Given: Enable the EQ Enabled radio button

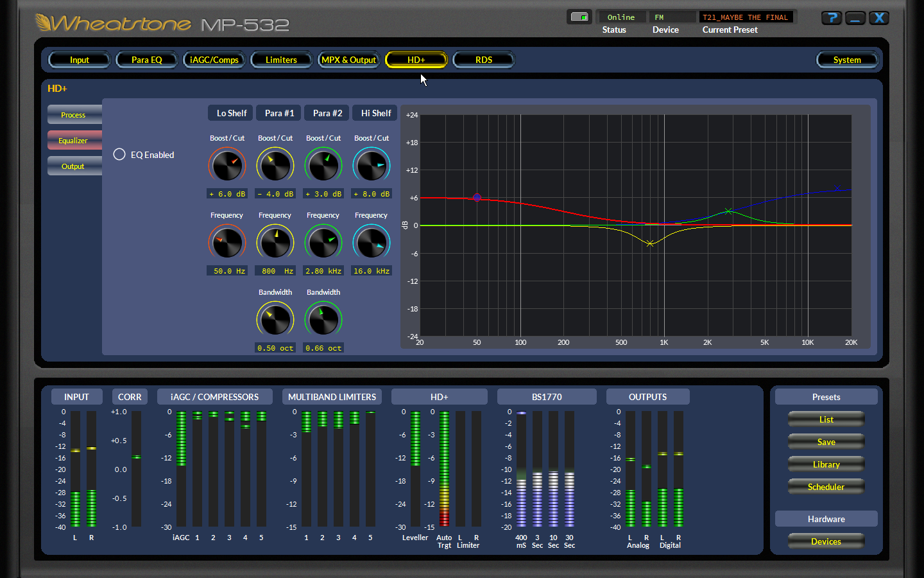Looking at the screenshot, I should (x=119, y=155).
